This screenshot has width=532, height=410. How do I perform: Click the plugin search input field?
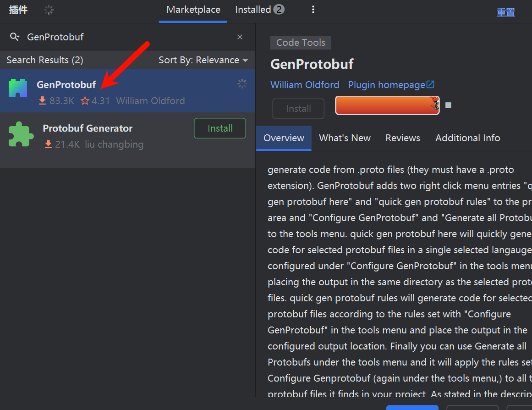pos(128,37)
